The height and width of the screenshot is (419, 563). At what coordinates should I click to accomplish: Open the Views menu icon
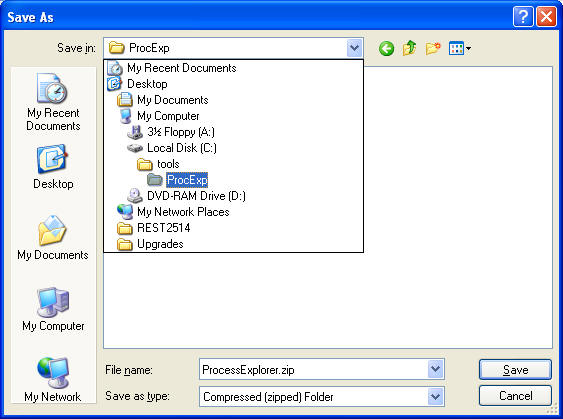pos(460,48)
